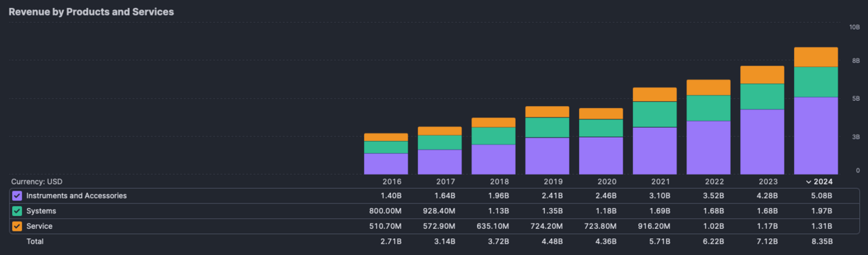Click the 2024 Total value 8.35B
This screenshot has height=255, width=868.
click(x=821, y=242)
